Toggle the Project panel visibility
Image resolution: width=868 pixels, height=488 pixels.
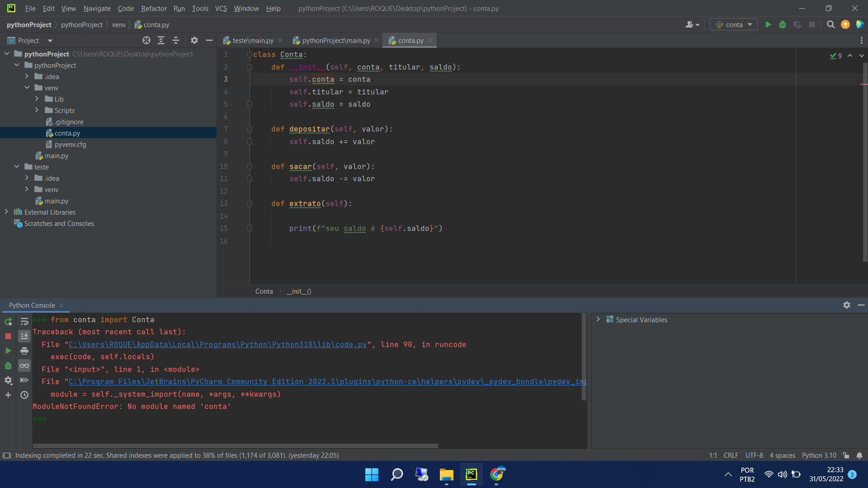209,40
